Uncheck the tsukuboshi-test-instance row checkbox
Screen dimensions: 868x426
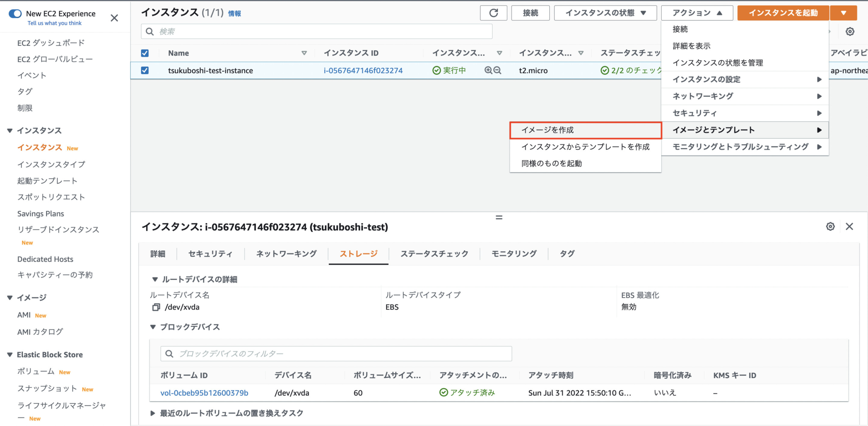(x=145, y=70)
